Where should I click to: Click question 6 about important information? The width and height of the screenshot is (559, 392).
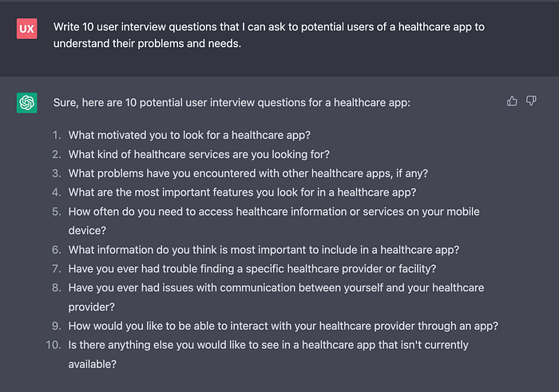(264, 250)
